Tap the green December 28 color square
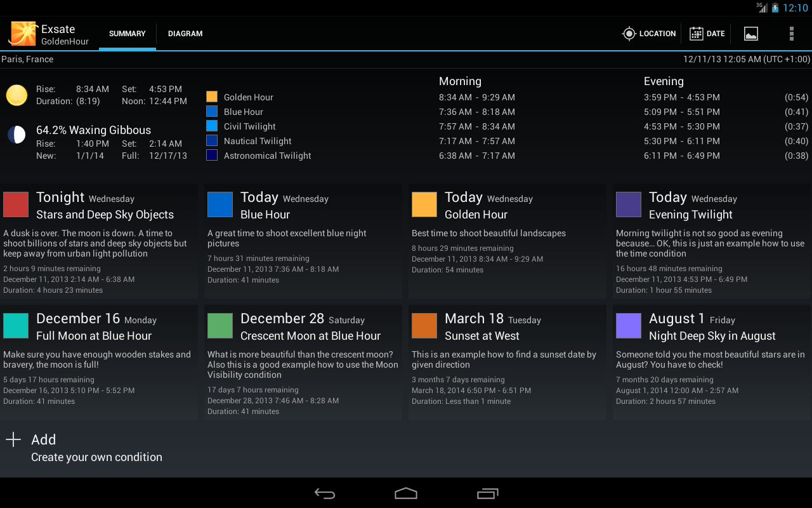This screenshot has width=812, height=508. pos(220,326)
